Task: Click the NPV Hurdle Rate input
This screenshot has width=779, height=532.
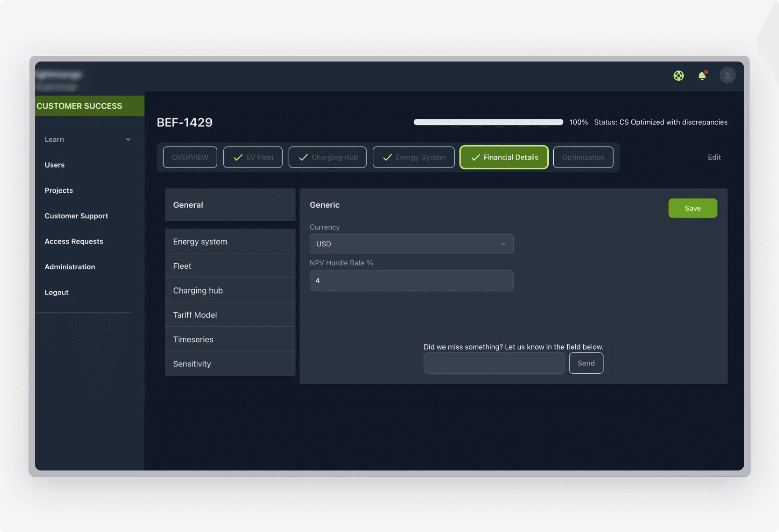Action: tap(411, 280)
